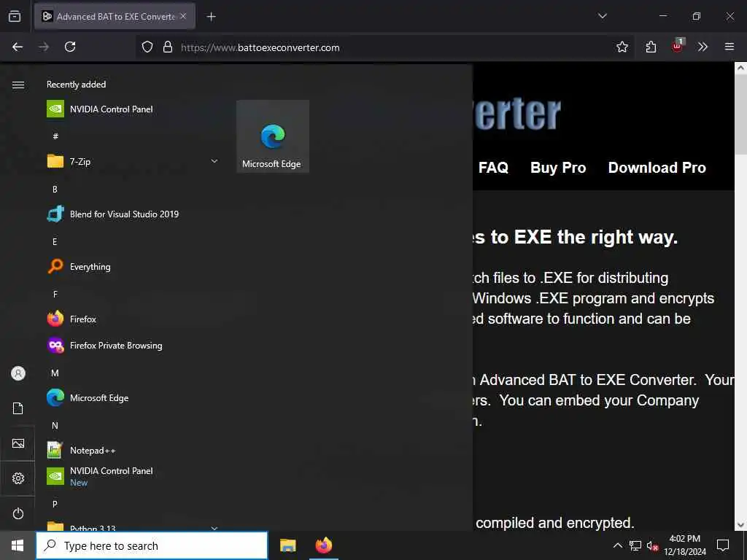Open Pictures from the Start sidebar
The height and width of the screenshot is (560, 747).
[18, 443]
